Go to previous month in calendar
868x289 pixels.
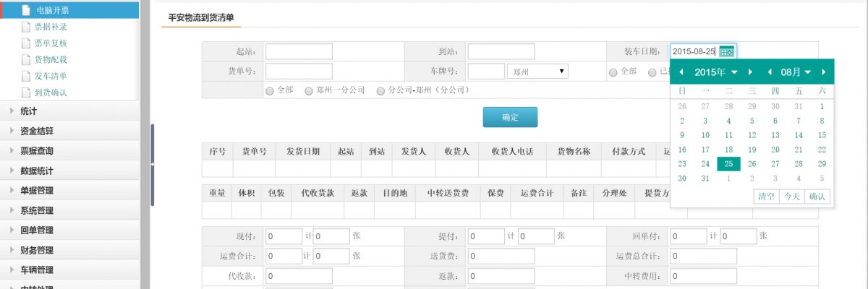[x=770, y=72]
